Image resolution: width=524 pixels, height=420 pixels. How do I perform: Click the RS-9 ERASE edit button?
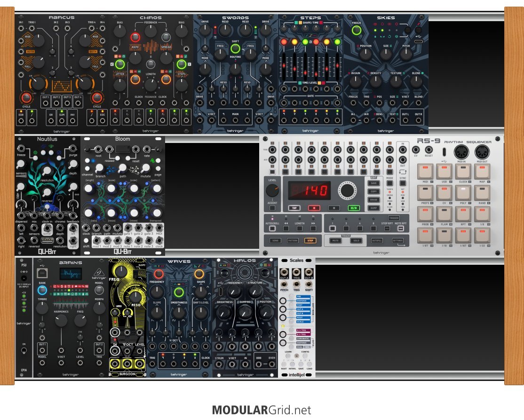[373, 199]
